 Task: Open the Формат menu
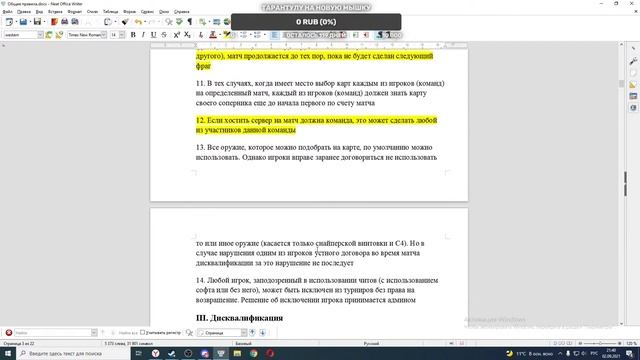75,12
